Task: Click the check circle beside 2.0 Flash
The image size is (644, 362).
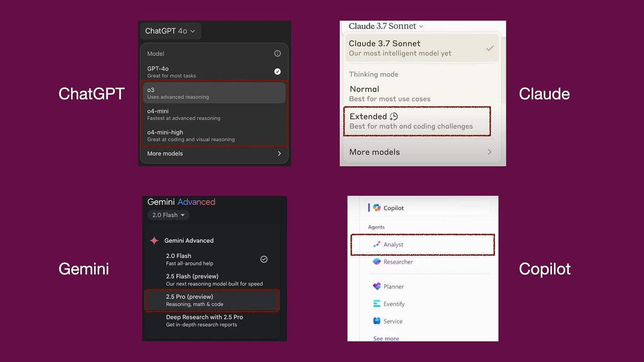Action: (264, 259)
